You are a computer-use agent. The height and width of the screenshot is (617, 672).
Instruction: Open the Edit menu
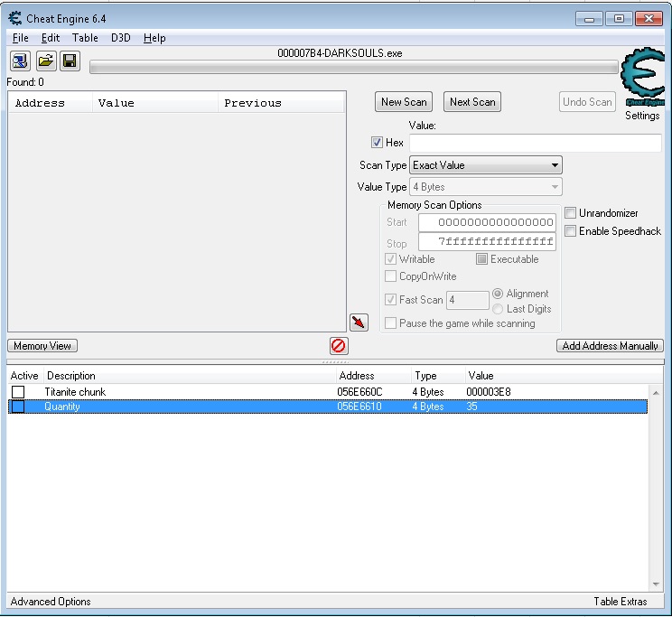point(51,38)
